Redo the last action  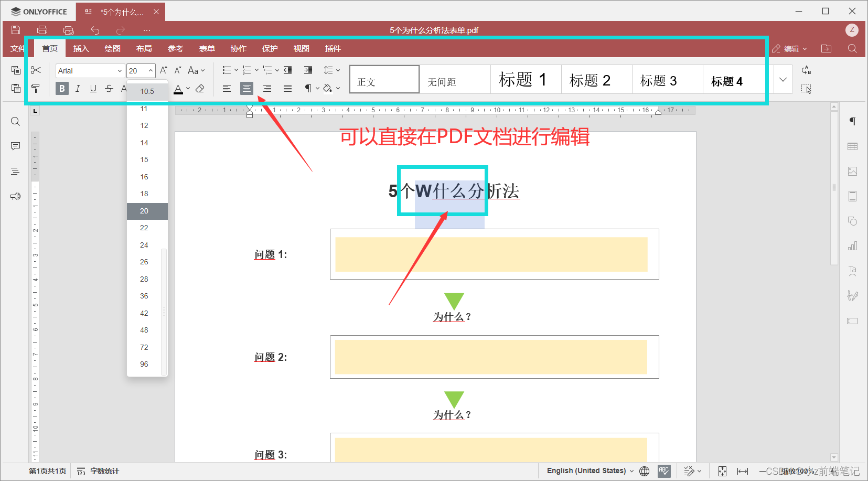(121, 30)
